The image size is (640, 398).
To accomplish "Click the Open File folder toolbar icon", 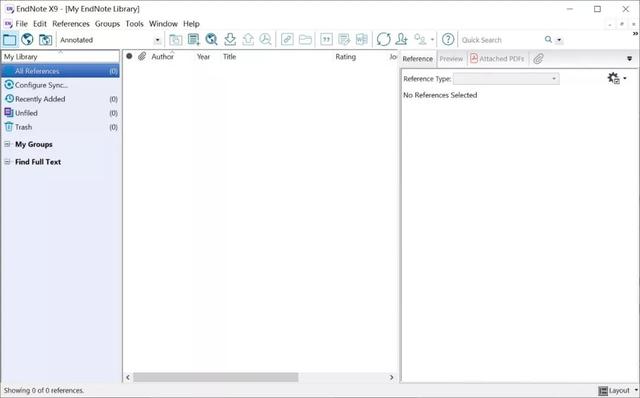I will pyautogui.click(x=305, y=40).
